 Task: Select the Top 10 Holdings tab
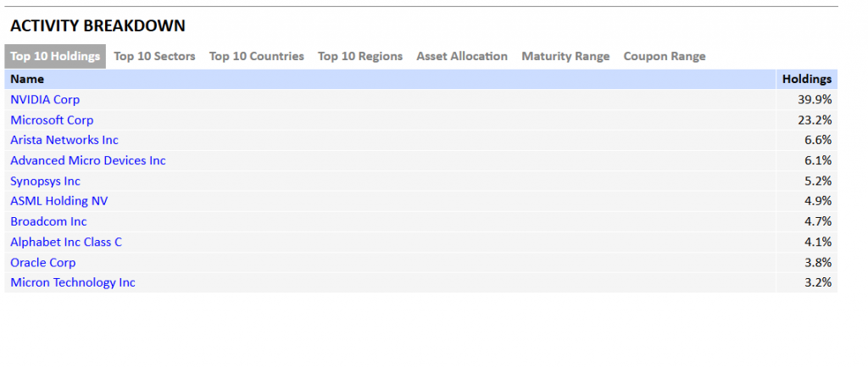(55, 57)
